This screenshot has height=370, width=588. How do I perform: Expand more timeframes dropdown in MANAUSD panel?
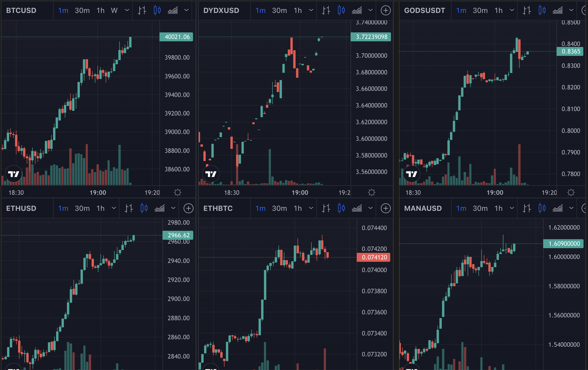[x=512, y=208]
